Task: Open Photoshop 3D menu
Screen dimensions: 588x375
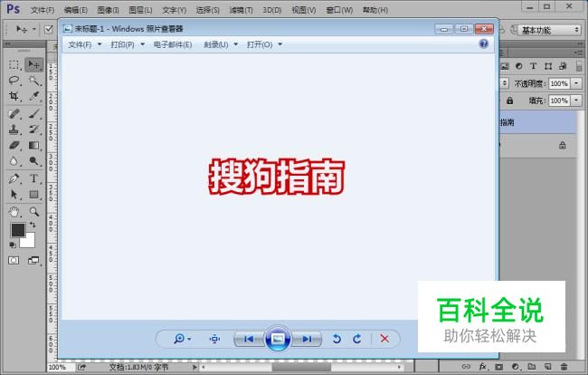Action: pyautogui.click(x=272, y=10)
